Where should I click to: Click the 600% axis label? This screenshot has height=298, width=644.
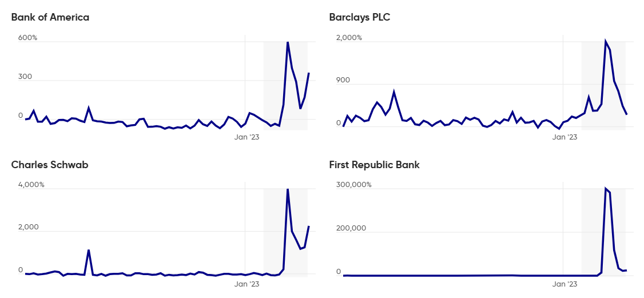click(27, 38)
